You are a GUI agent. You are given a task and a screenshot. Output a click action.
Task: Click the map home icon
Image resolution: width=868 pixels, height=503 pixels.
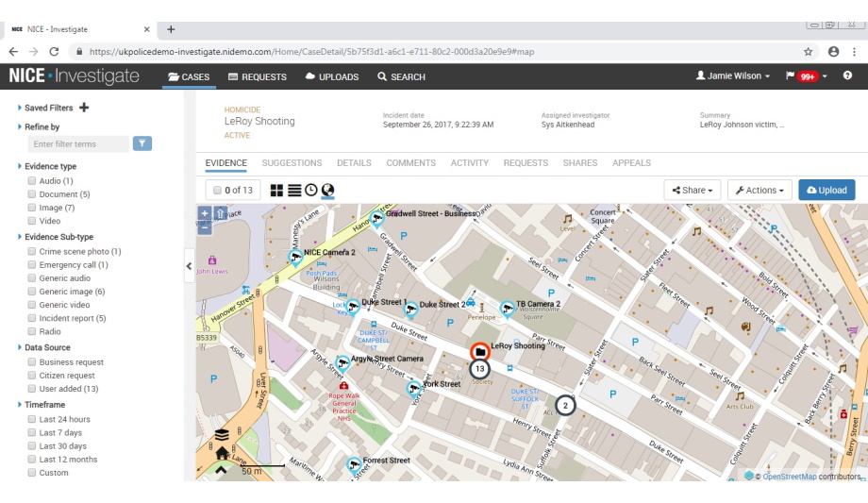222,453
